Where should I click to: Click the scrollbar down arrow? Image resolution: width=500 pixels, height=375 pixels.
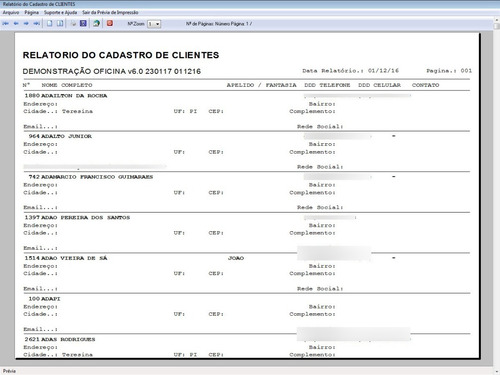click(497, 371)
